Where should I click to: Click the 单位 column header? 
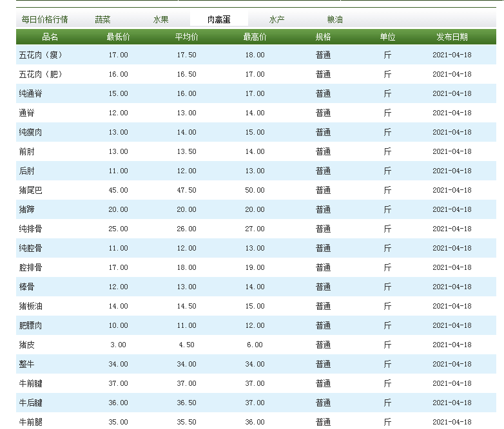pyautogui.click(x=387, y=37)
